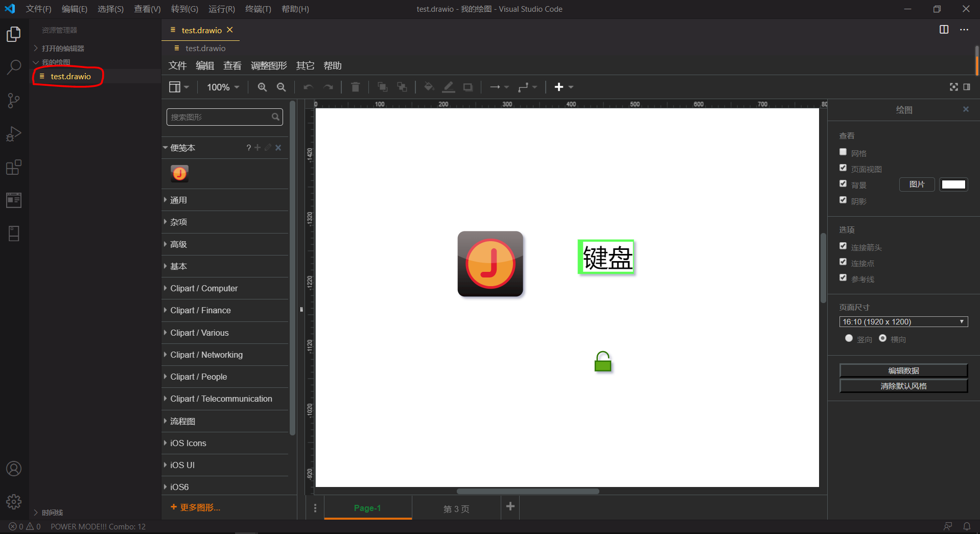Viewport: 980px width, 534px height.
Task: Click the redo arrow in draw.io toolbar
Action: [x=328, y=87]
